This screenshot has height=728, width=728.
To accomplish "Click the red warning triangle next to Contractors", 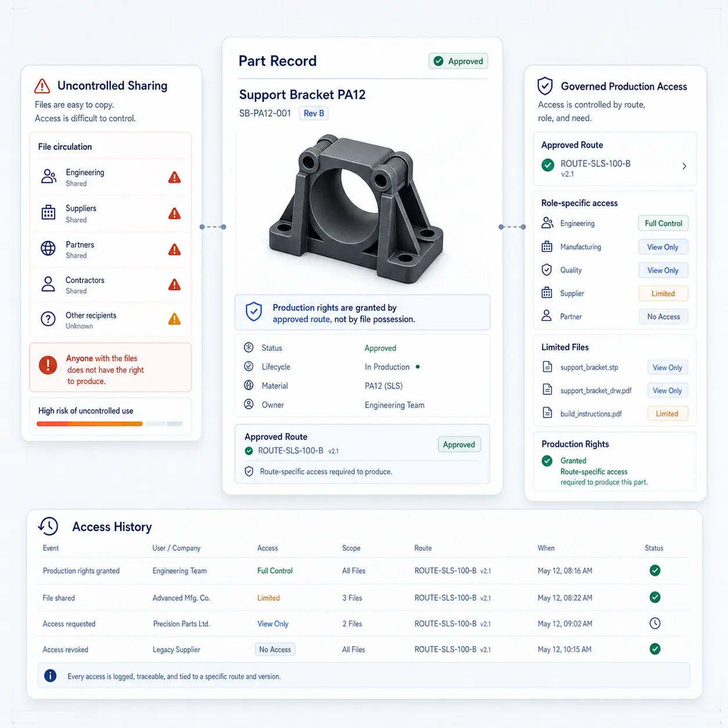I will [x=174, y=284].
